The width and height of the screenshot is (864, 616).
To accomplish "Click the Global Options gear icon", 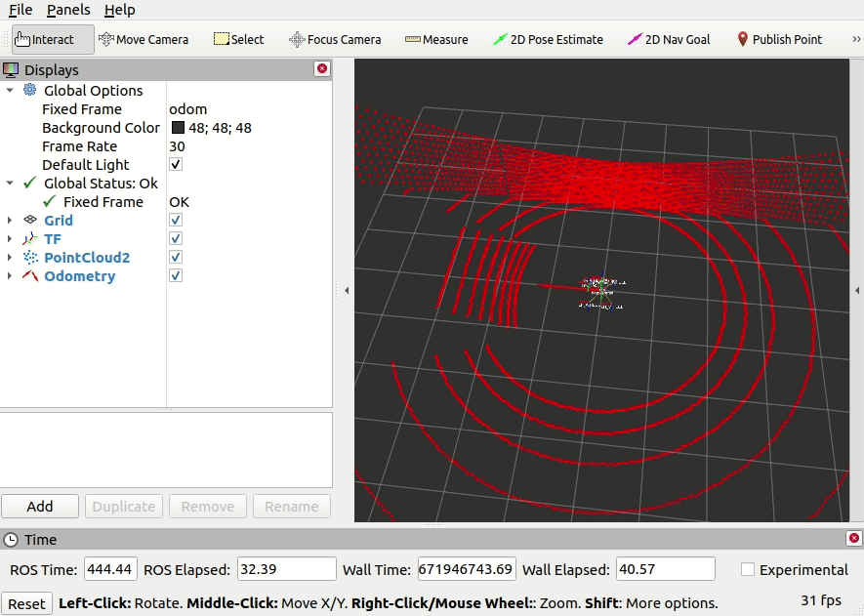I will (x=29, y=90).
